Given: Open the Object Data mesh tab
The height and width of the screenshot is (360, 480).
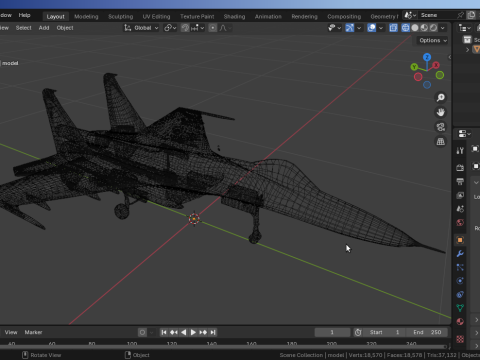Looking at the screenshot, I should pyautogui.click(x=460, y=308).
